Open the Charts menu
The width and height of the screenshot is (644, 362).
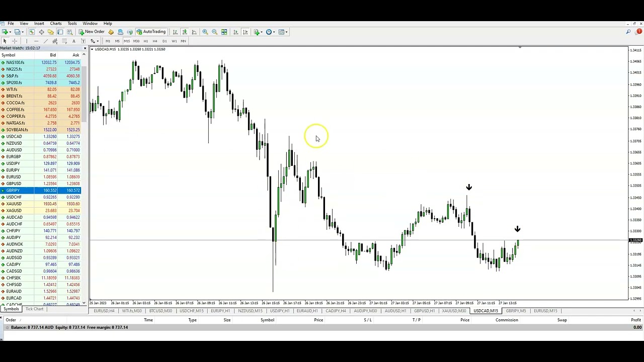[x=55, y=24]
